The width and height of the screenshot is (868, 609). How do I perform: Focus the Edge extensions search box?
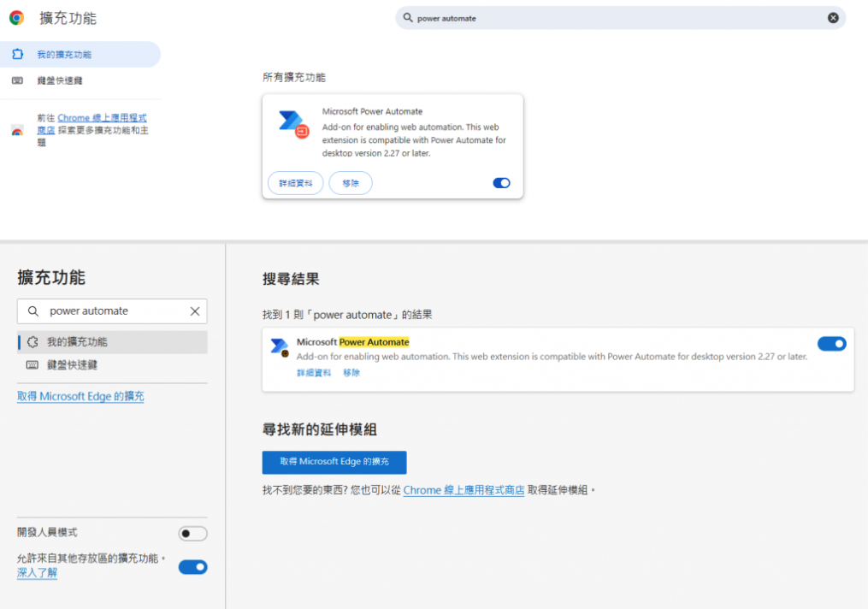pos(112,311)
